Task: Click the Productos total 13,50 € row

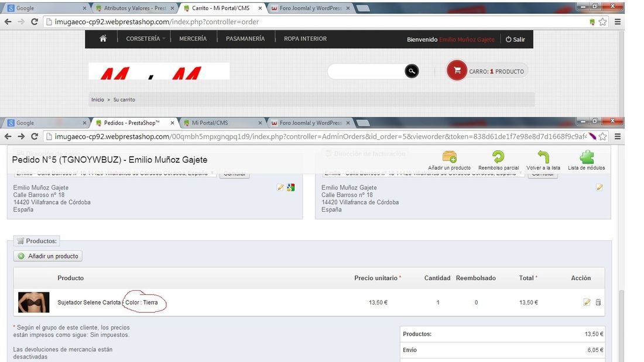Action: [x=503, y=334]
